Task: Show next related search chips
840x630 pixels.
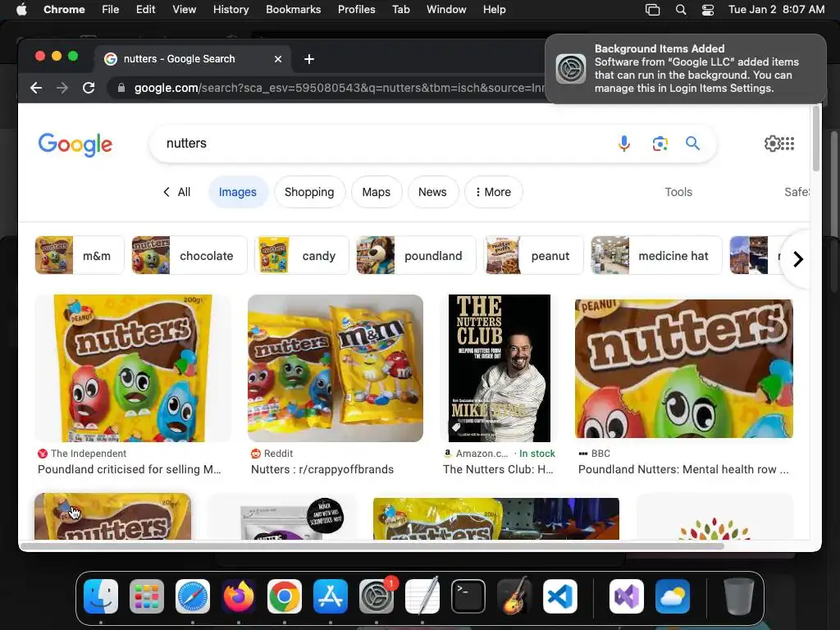Action: [797, 259]
